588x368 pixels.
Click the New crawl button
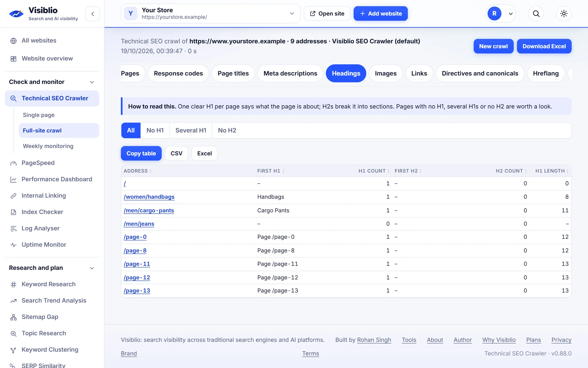click(493, 46)
